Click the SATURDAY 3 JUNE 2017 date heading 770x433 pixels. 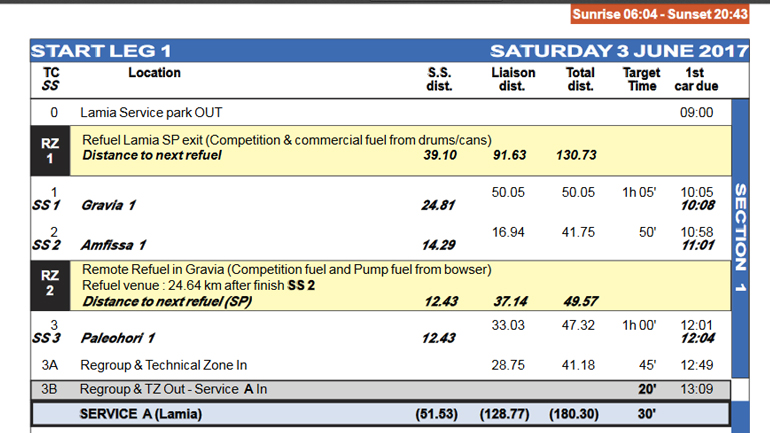(x=618, y=50)
